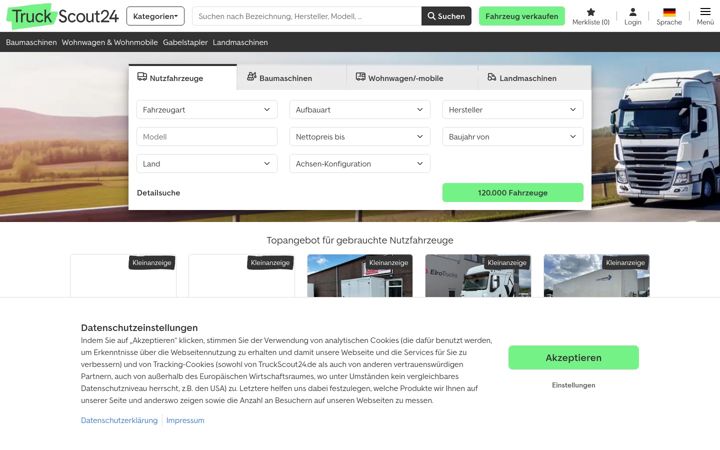This screenshot has width=720, height=450.
Task: Click the Suchen search button
Action: (x=446, y=16)
